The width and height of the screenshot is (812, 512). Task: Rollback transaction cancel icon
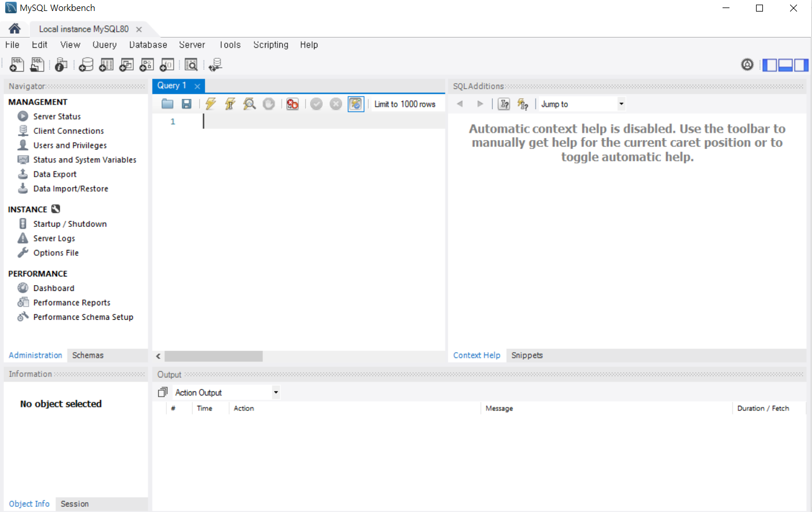[336, 104]
